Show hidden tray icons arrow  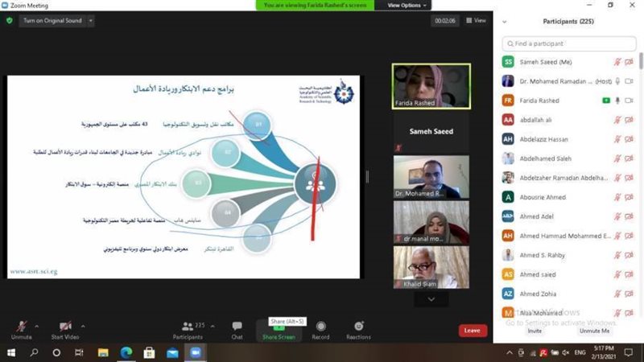510,352
